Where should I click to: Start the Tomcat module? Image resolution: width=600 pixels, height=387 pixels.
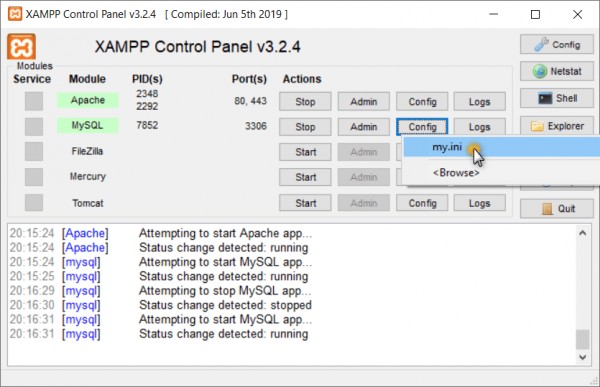coord(305,203)
